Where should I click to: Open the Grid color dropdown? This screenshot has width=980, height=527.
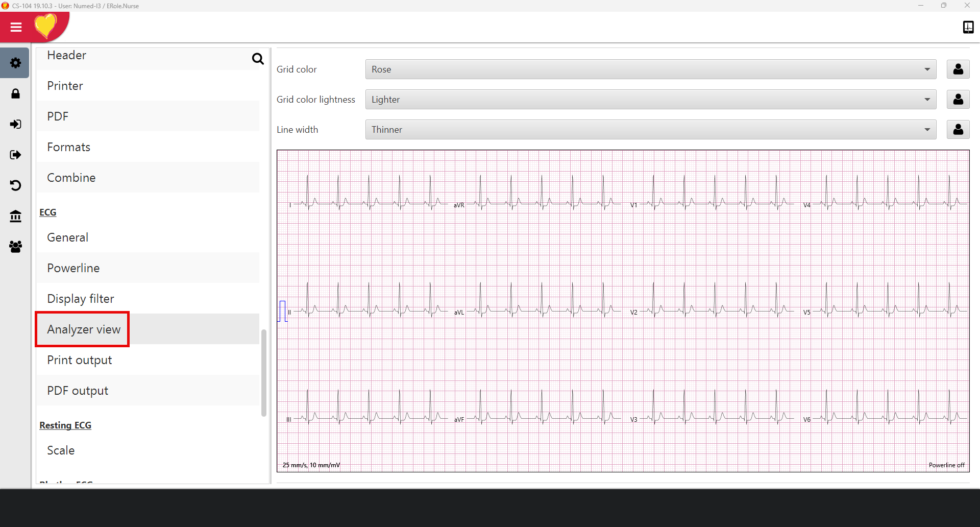[650, 69]
